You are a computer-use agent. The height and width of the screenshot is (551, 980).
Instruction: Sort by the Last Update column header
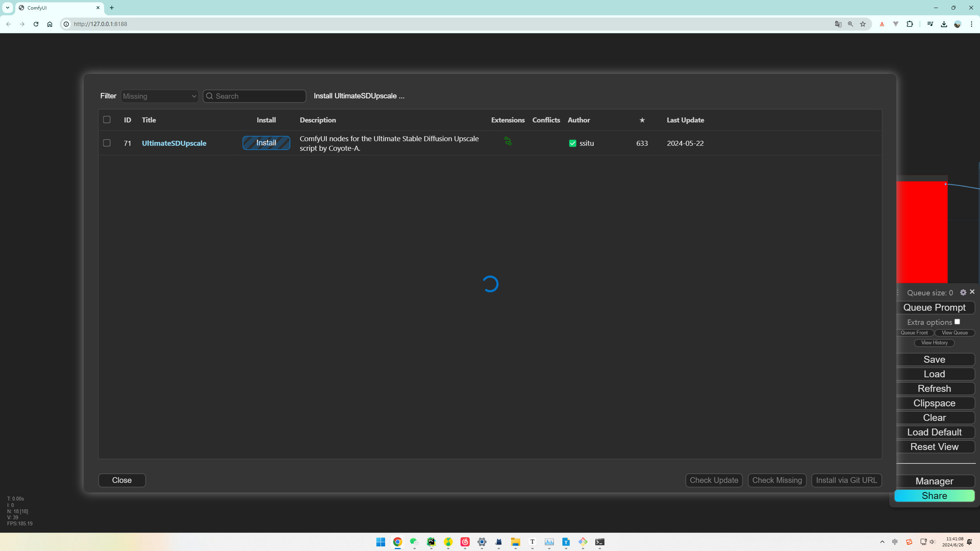point(685,120)
